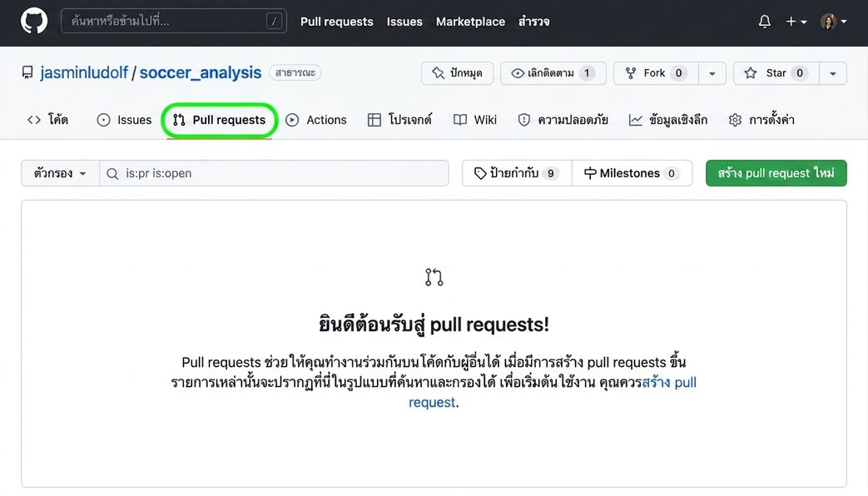Open the jasminludolf owner link
Screen dimensions: 868x496
[x=83, y=72]
